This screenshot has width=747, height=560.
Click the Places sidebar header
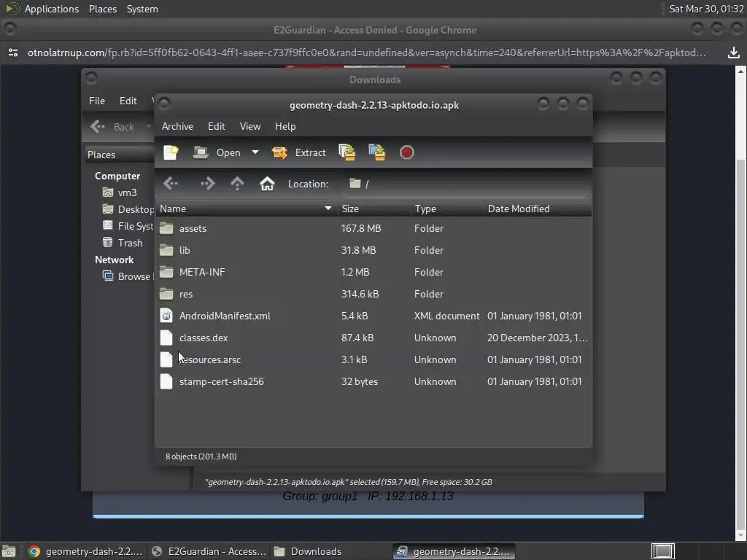click(x=120, y=155)
